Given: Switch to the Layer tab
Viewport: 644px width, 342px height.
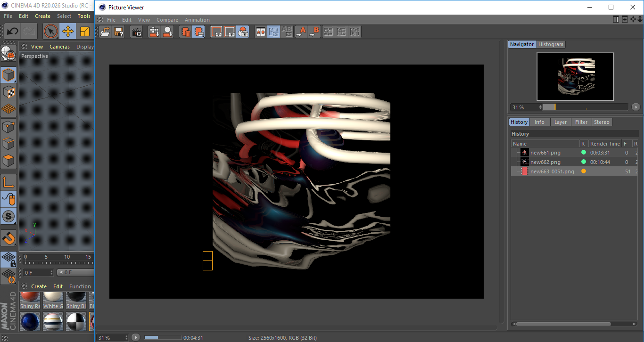Looking at the screenshot, I should [561, 122].
